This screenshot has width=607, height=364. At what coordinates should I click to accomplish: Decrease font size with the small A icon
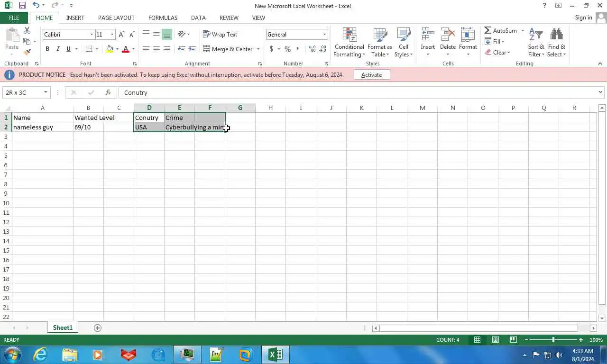pos(131,34)
